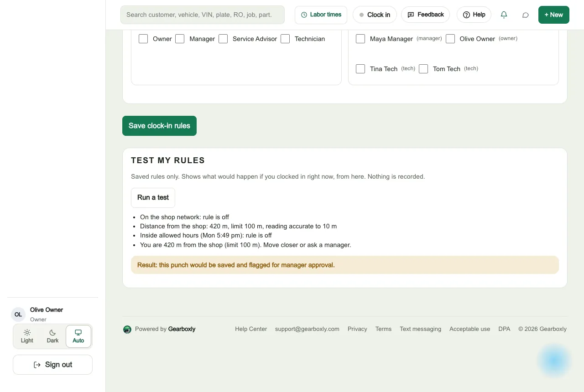Screen dimensions: 584x392
Task: Focus the customer and vehicle search field
Action: [x=203, y=15]
